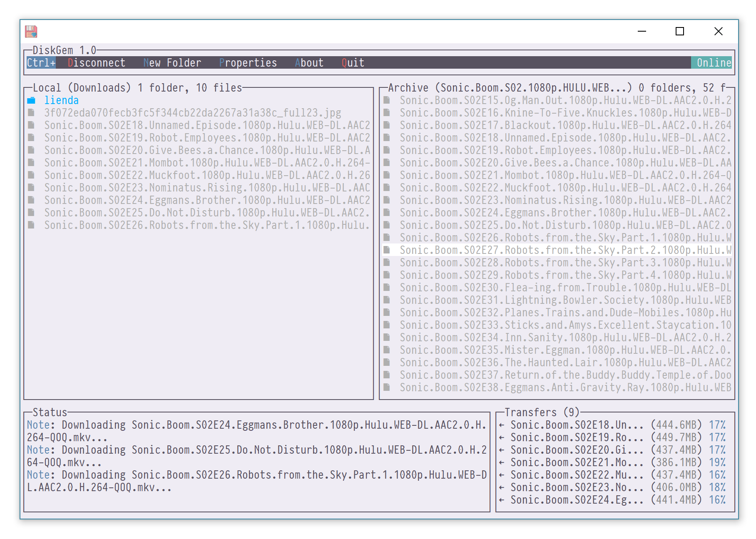Click the download arrow for S02E24 transfer
Viewport: 756px width, 539px height.
[x=502, y=500]
